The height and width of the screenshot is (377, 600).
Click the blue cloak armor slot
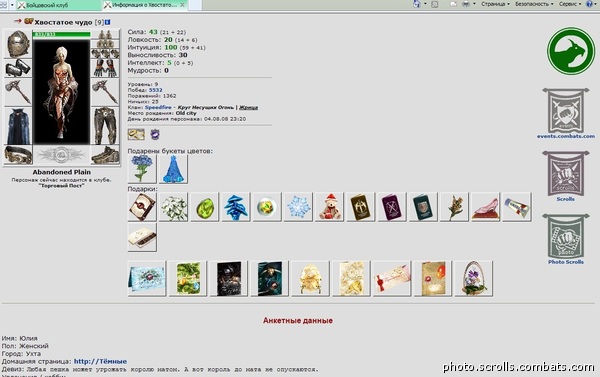tap(18, 126)
